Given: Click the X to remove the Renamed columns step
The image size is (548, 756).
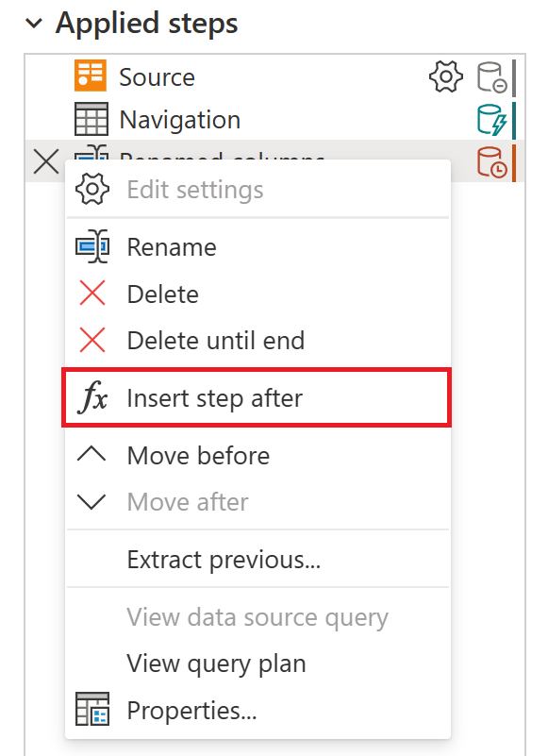Looking at the screenshot, I should click(x=44, y=161).
